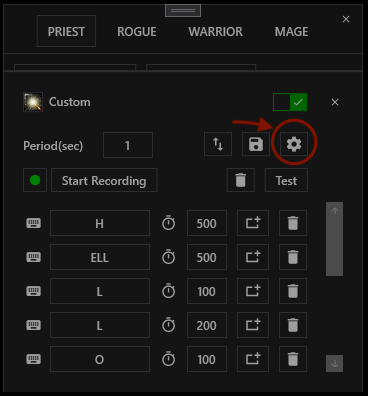
Task: Click the scrollbar up arrow
Action: tap(335, 211)
